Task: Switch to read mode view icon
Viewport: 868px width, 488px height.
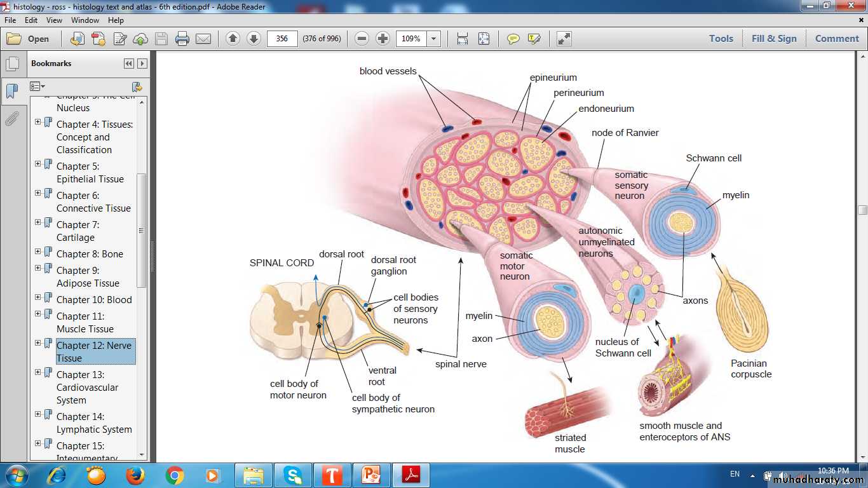Action: coord(564,39)
